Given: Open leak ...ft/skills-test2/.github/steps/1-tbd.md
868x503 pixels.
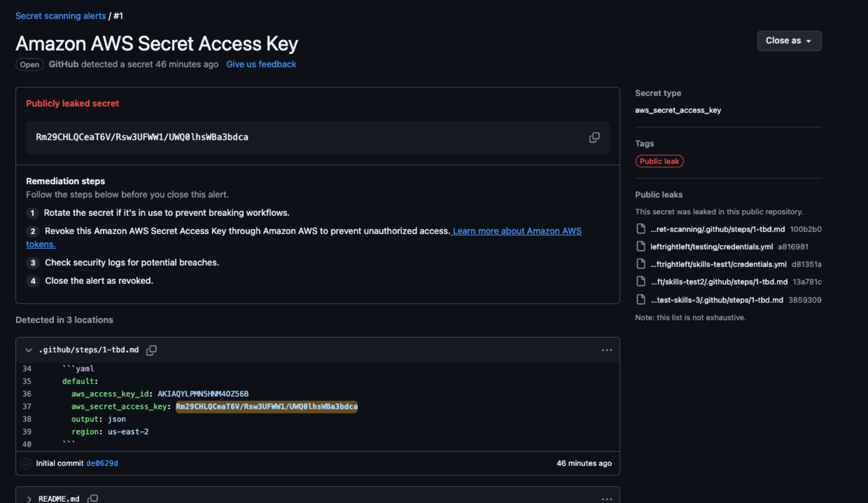Looking at the screenshot, I should [x=719, y=282].
